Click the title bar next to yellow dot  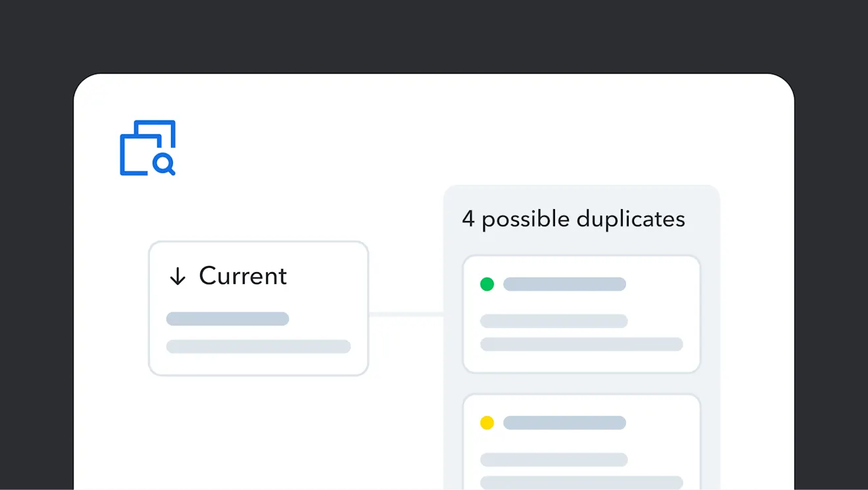click(x=564, y=422)
